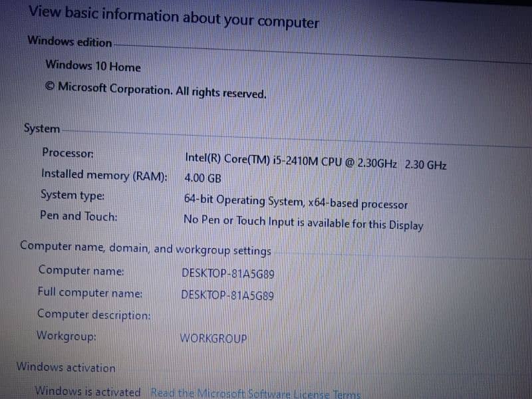Click the Installed memory (RAM) label

(x=104, y=174)
